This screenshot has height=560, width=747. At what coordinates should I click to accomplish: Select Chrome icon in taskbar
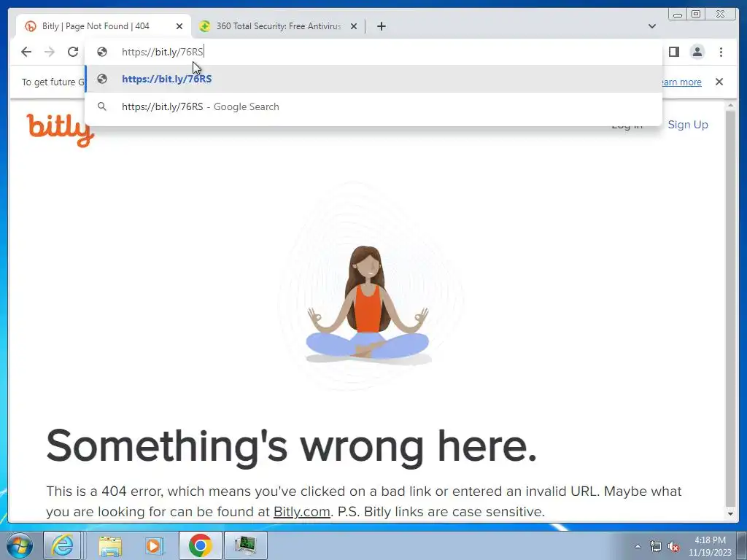point(200,545)
